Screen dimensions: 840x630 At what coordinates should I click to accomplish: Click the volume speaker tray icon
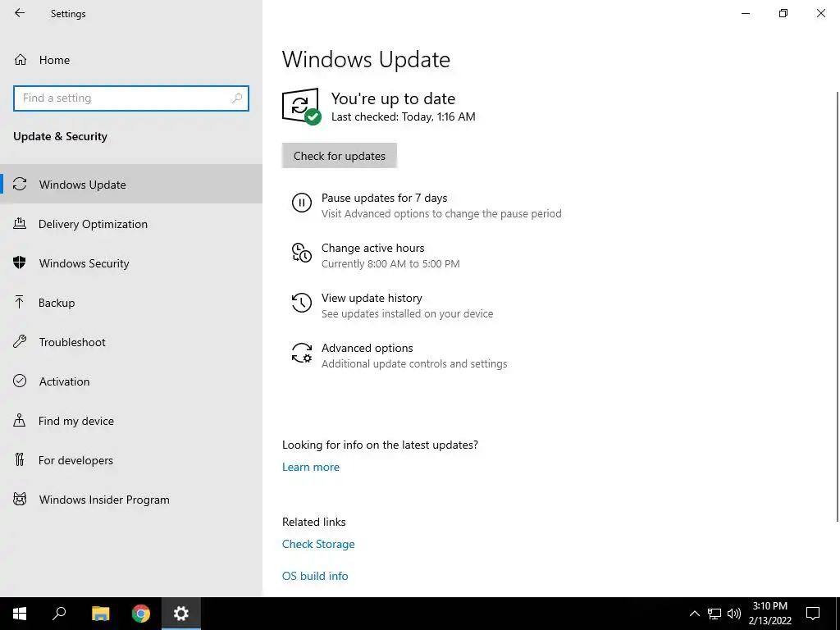(734, 614)
